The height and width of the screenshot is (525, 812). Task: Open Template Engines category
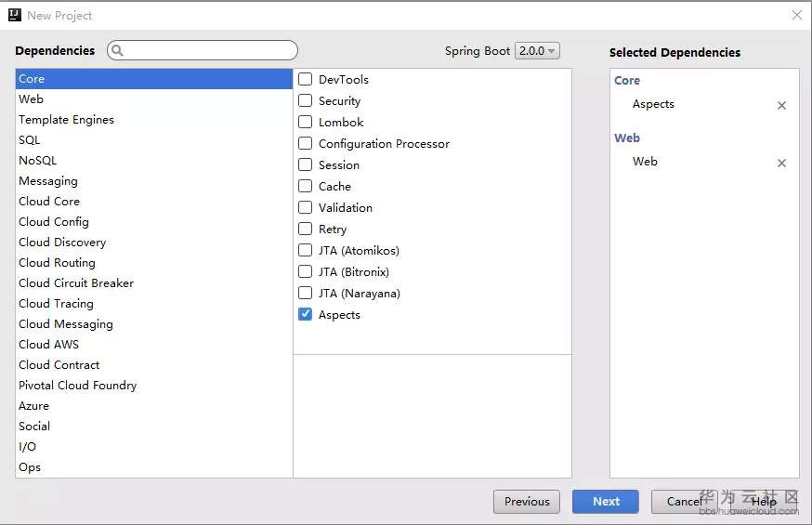154,120
